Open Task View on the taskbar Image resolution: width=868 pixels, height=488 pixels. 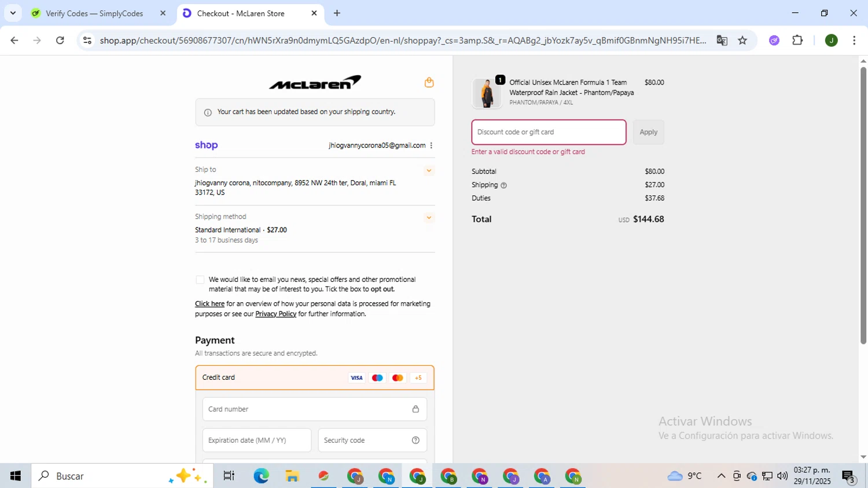coord(229,476)
